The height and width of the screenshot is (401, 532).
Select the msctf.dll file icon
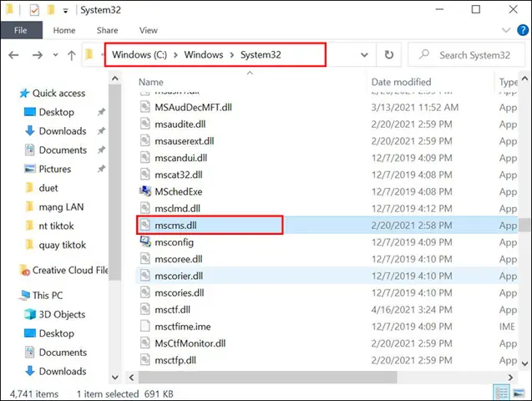click(144, 309)
